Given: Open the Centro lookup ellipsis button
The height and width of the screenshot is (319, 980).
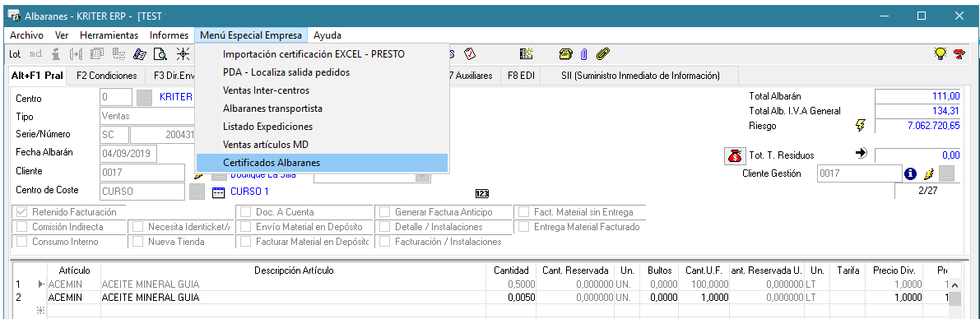Looking at the screenshot, I should tap(144, 98).
